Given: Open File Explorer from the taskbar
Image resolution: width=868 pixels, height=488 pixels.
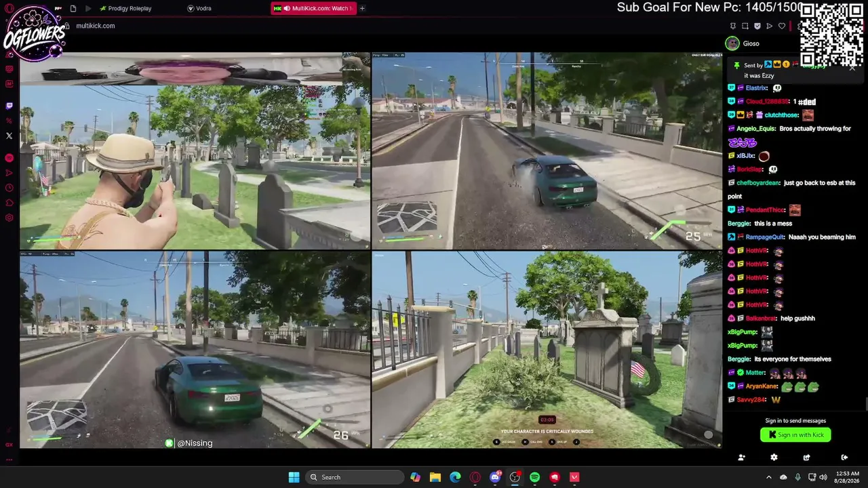Looking at the screenshot, I should (x=435, y=477).
